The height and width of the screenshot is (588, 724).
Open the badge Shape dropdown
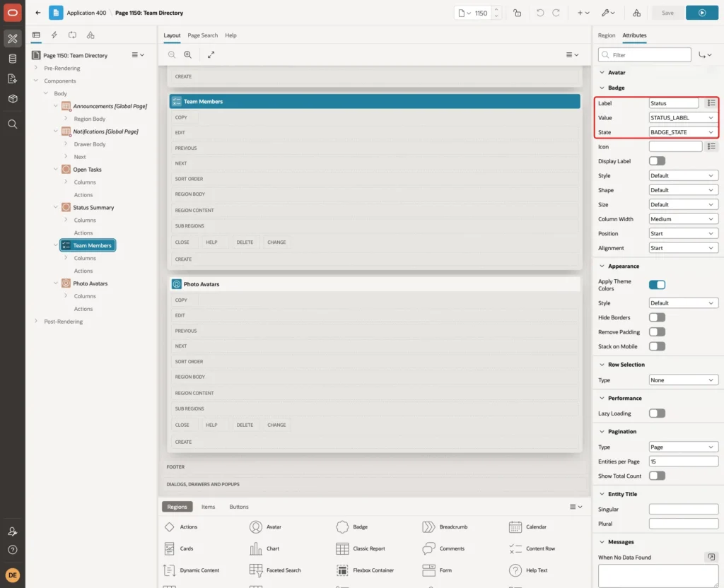pyautogui.click(x=684, y=190)
